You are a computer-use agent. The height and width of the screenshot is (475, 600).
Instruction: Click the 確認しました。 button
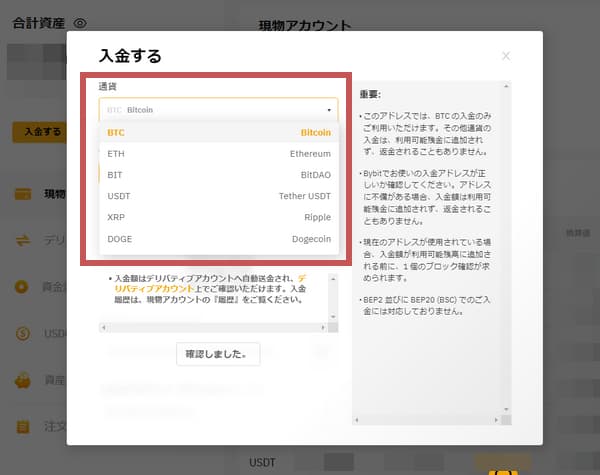pos(218,354)
